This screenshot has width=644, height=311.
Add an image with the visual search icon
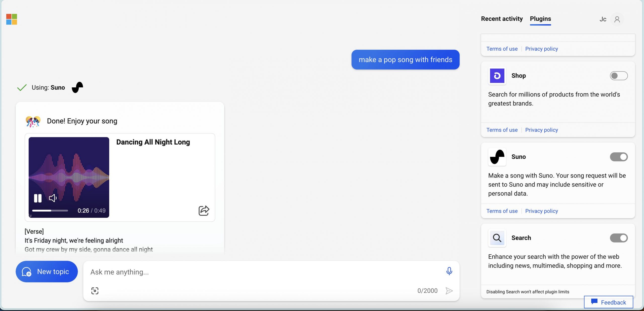click(95, 291)
